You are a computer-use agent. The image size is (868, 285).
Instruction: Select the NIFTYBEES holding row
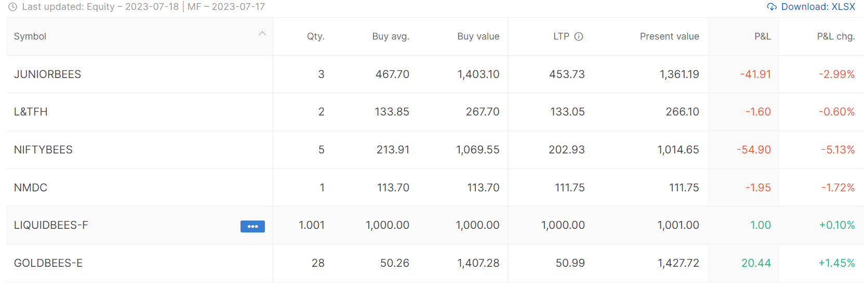click(435, 150)
